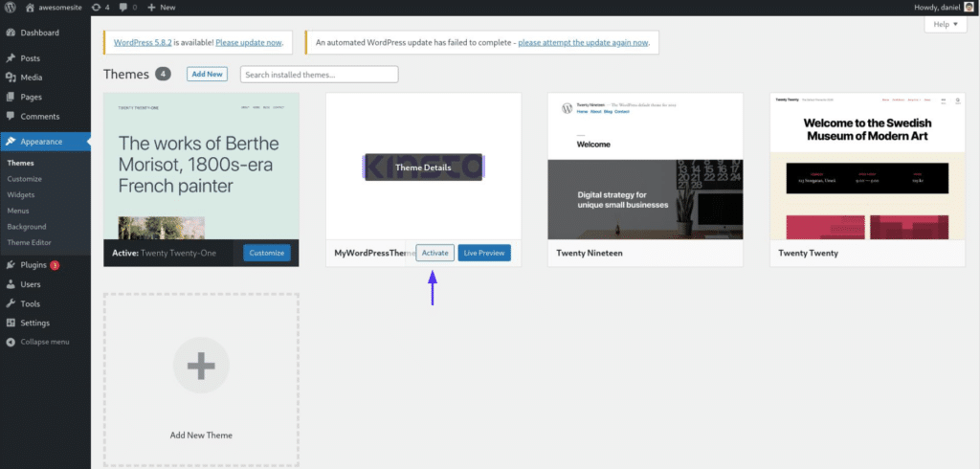Open the Theme Editor submenu
980x469 pixels.
coord(30,242)
